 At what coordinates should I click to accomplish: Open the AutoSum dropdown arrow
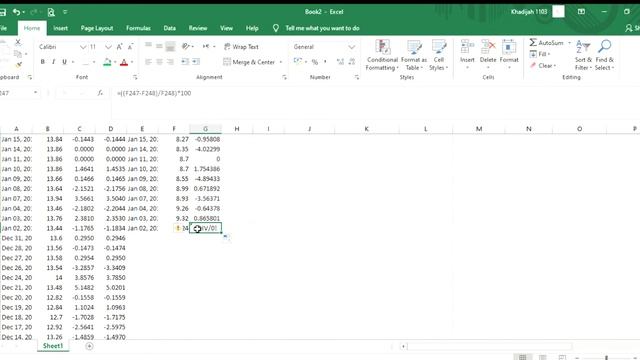point(569,43)
